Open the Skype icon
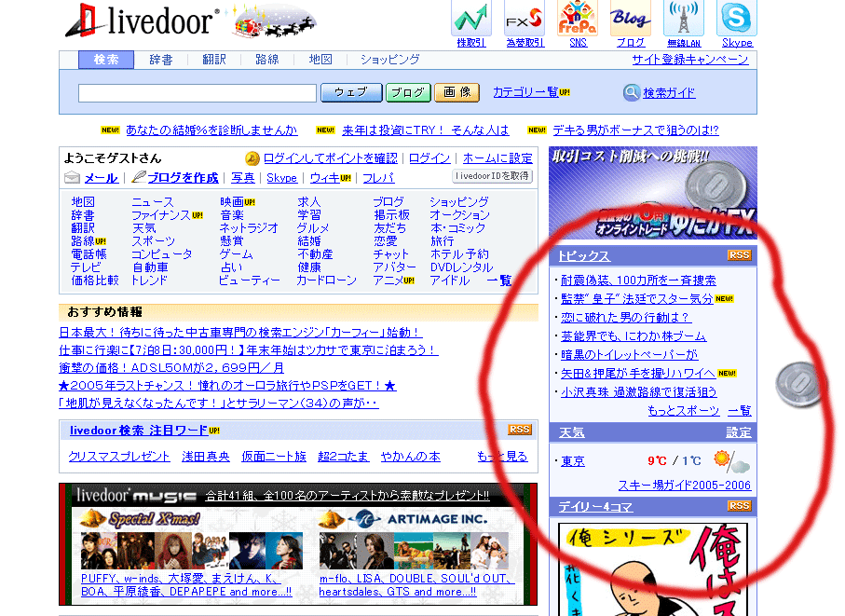This screenshot has height=616, width=845. coord(737,19)
